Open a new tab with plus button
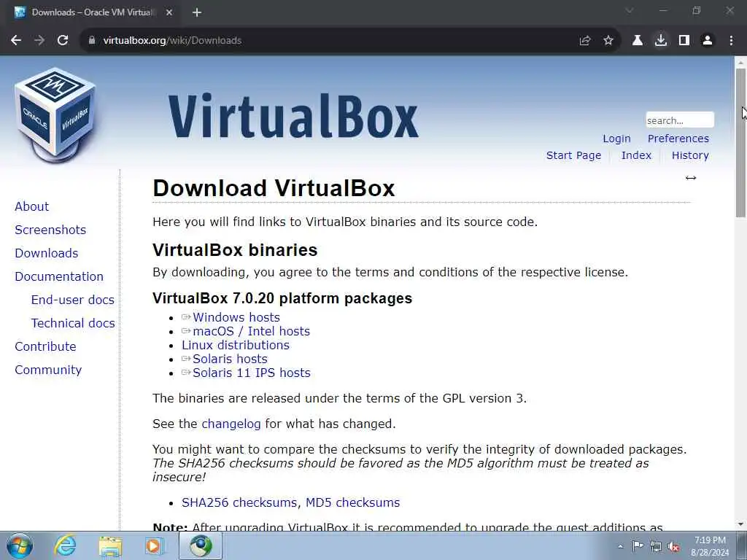Viewport: 747px width, 560px height. tap(197, 12)
